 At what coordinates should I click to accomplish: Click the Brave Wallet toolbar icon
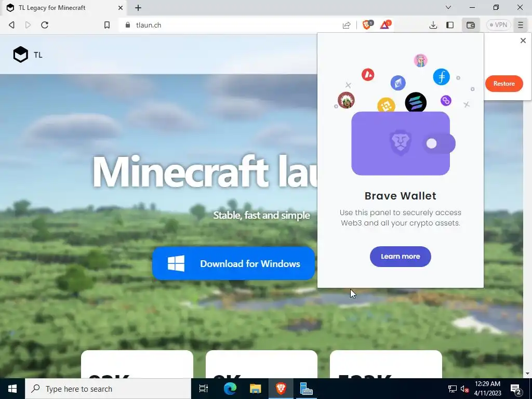point(471,25)
